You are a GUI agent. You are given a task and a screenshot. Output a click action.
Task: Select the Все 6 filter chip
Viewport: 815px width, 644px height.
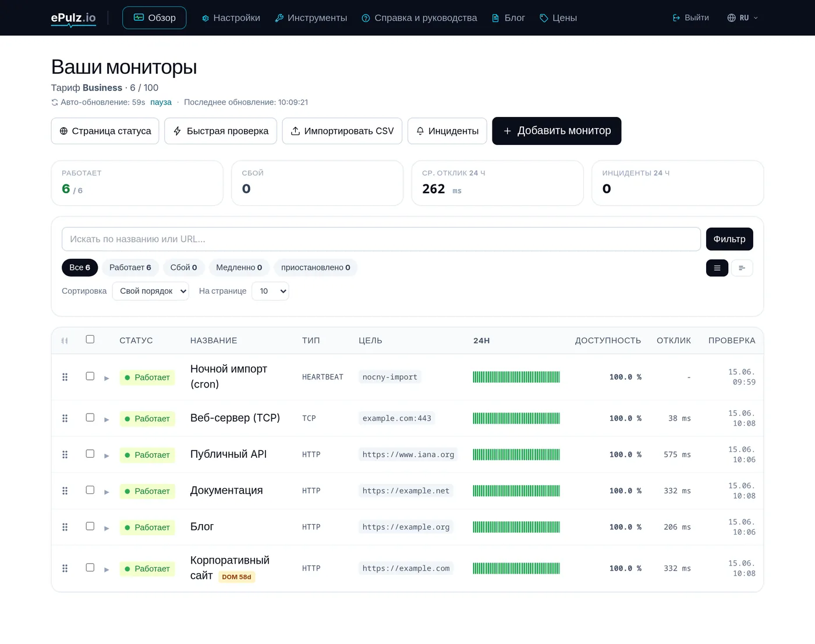80,268
